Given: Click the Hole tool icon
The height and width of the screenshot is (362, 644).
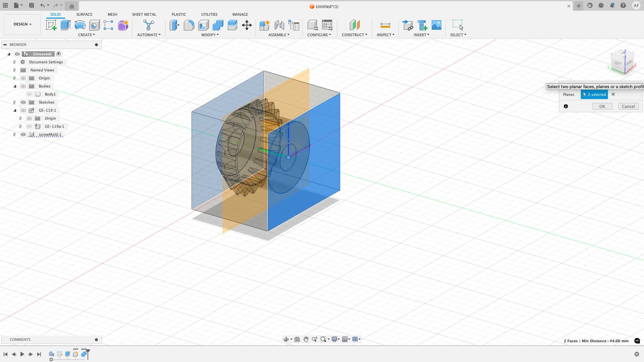Looking at the screenshot, I should [x=94, y=25].
